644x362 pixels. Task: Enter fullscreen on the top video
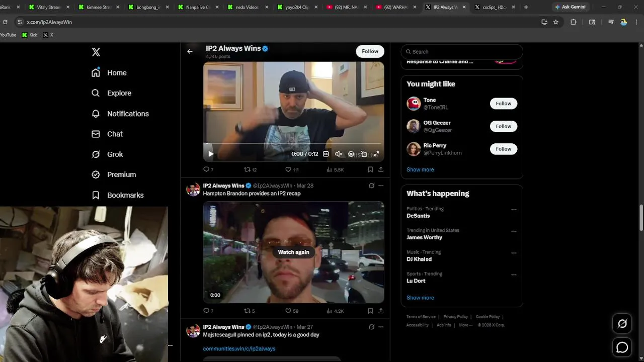(x=376, y=154)
